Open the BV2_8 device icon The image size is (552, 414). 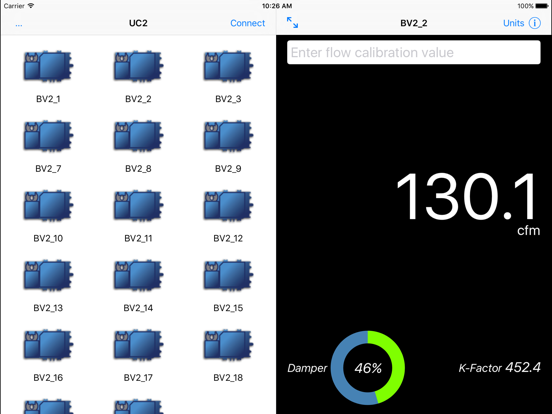point(138,136)
